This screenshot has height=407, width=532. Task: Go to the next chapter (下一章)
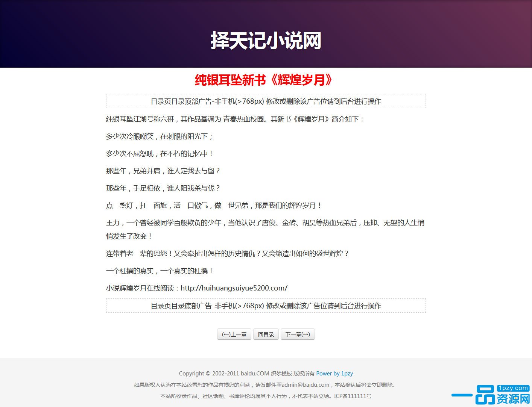[298, 334]
